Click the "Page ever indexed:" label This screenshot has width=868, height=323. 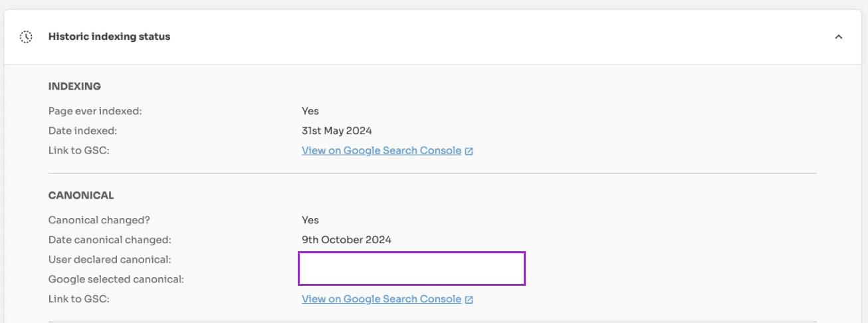[95, 111]
